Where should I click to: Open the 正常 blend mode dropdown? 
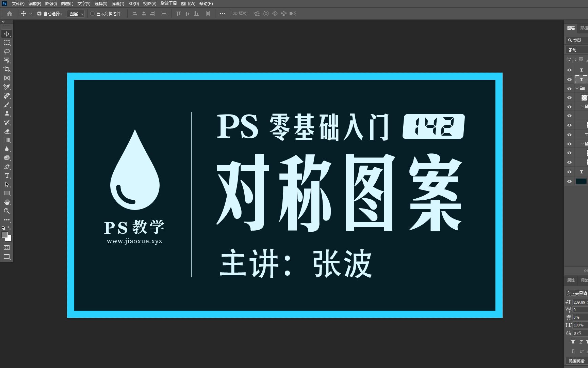(x=577, y=50)
